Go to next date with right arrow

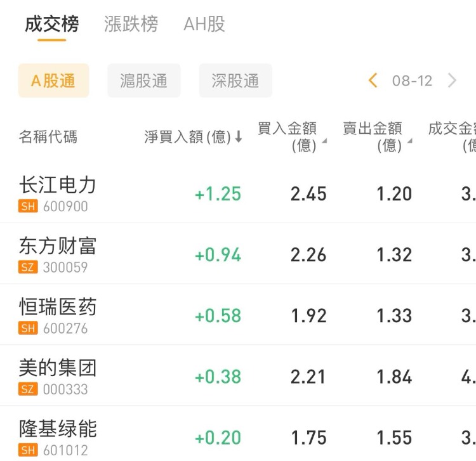pos(452,81)
